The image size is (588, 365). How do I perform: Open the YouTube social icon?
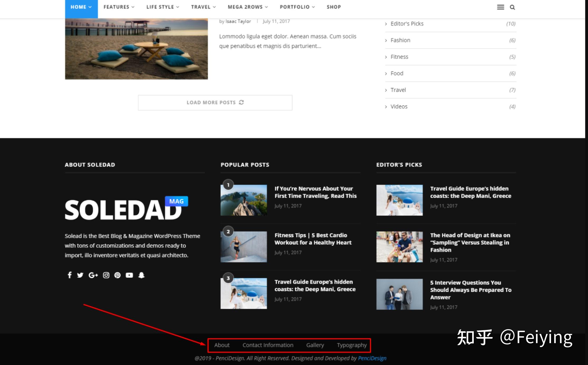coord(129,275)
